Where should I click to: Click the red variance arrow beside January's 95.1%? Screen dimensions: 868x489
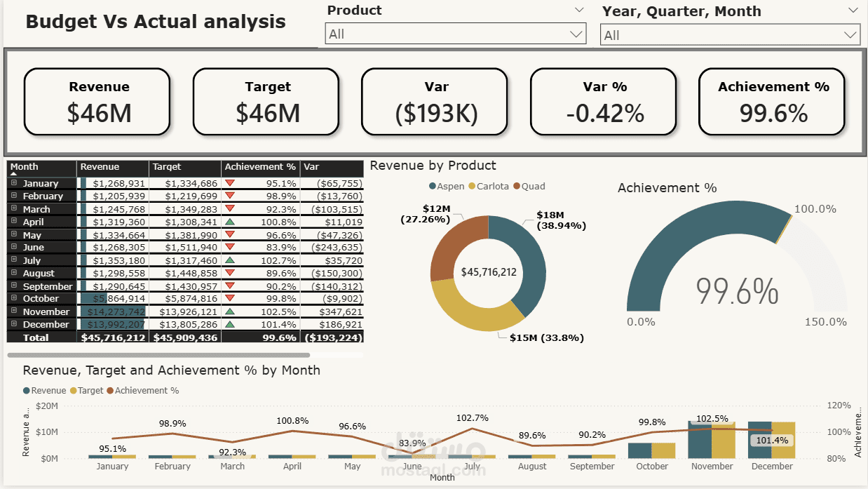point(231,183)
